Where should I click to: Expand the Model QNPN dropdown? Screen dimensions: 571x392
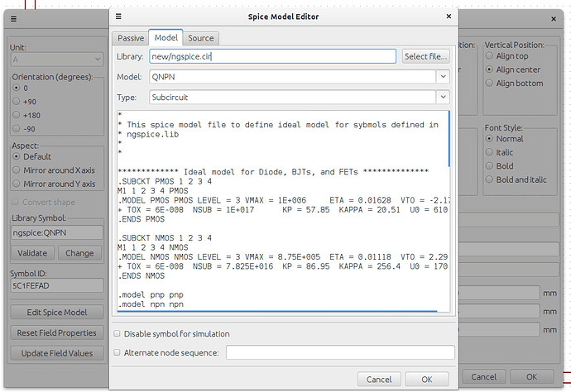[443, 77]
